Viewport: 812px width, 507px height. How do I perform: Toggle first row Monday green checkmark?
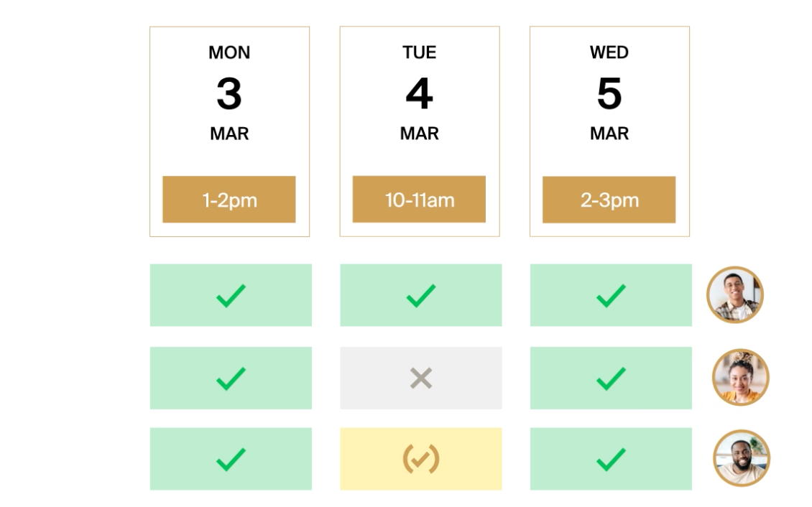231,296
